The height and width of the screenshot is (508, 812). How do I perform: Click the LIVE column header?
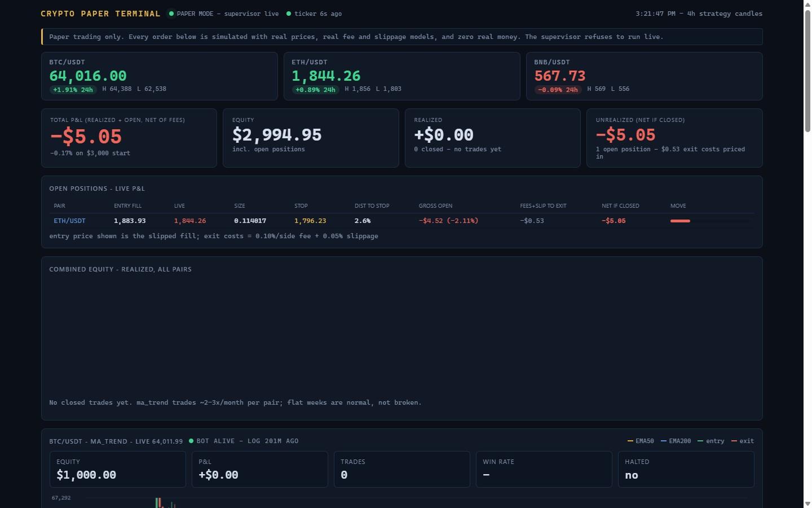pyautogui.click(x=179, y=206)
